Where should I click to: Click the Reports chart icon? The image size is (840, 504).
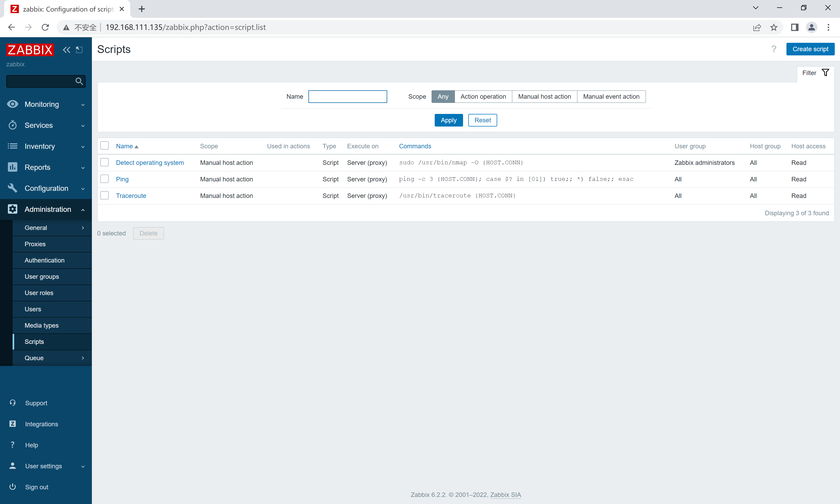coord(13,167)
